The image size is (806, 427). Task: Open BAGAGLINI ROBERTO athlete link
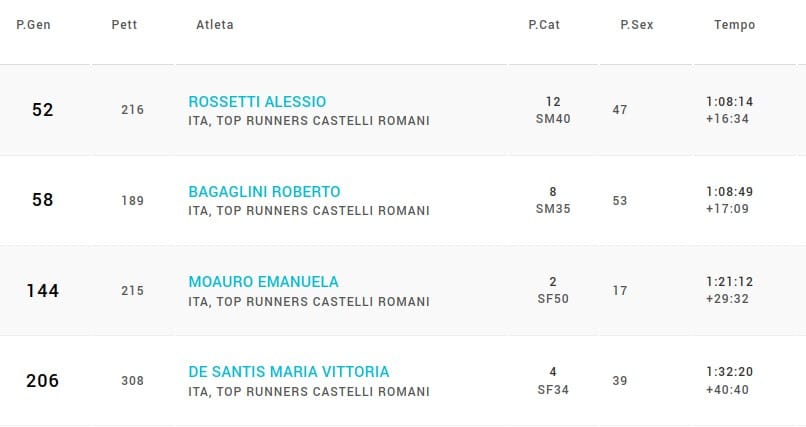coord(264,192)
